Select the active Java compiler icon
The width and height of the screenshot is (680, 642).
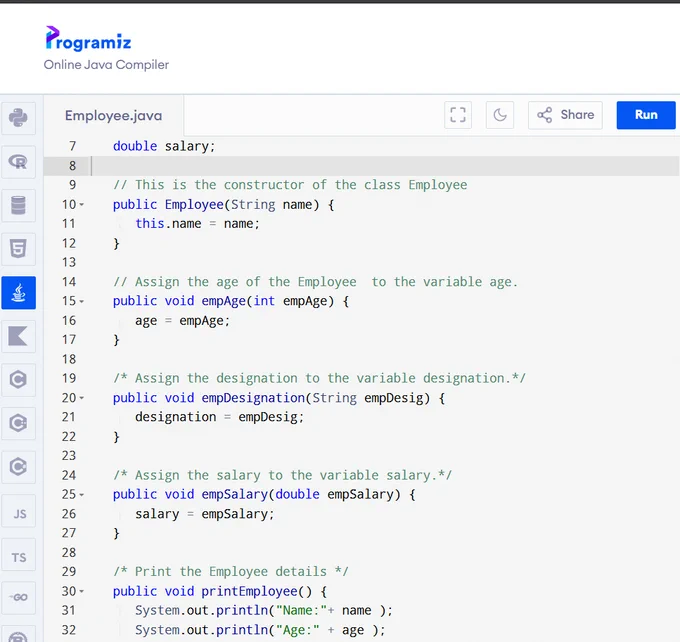pyautogui.click(x=18, y=293)
